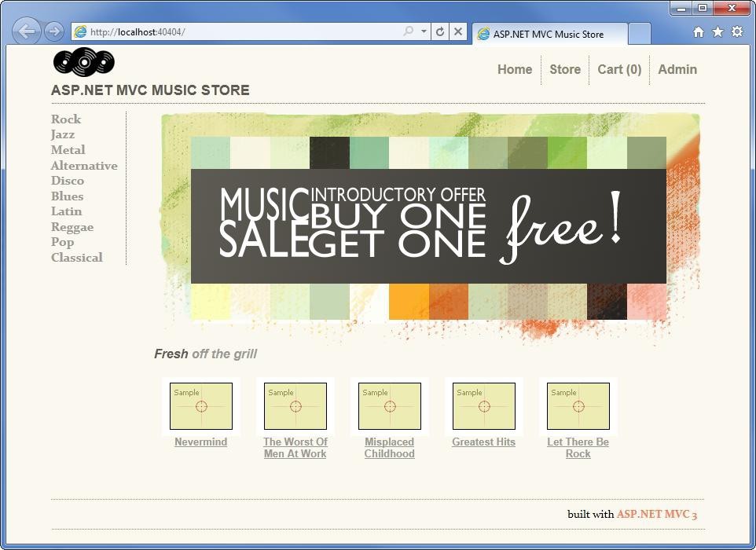Open the Misplaced Childhood album link

[389, 448]
